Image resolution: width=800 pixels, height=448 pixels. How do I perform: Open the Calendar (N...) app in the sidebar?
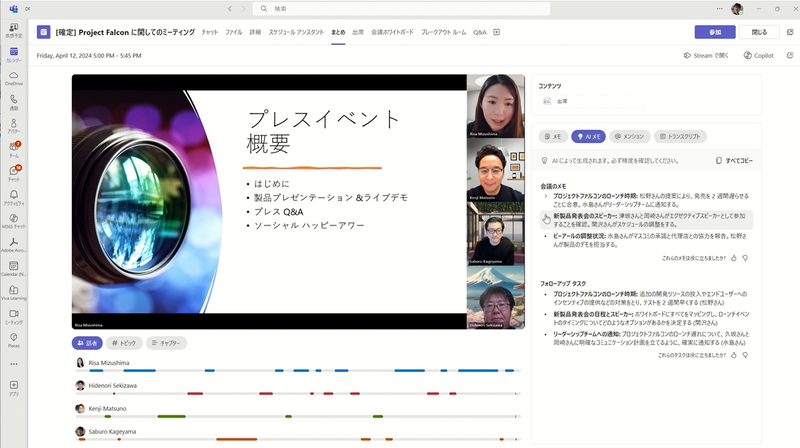(14, 268)
